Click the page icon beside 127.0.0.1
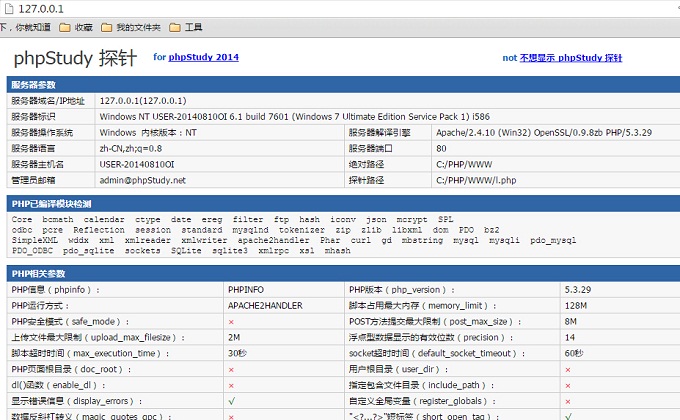Image resolution: width=680 pixels, height=420 pixels. [x=9, y=8]
